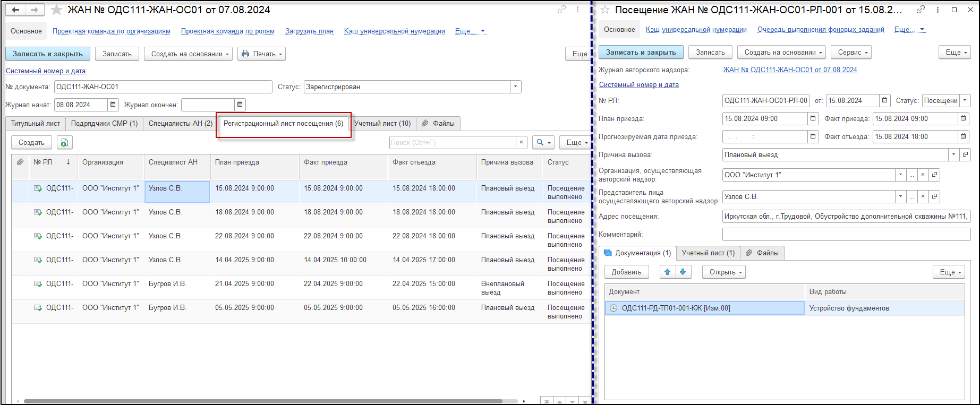Click the horizontal scrollbar under the table
This screenshot has width=980, height=405.
pos(263,401)
